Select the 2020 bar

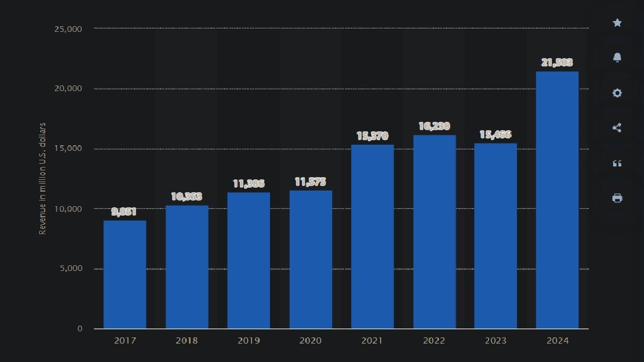tap(310, 260)
